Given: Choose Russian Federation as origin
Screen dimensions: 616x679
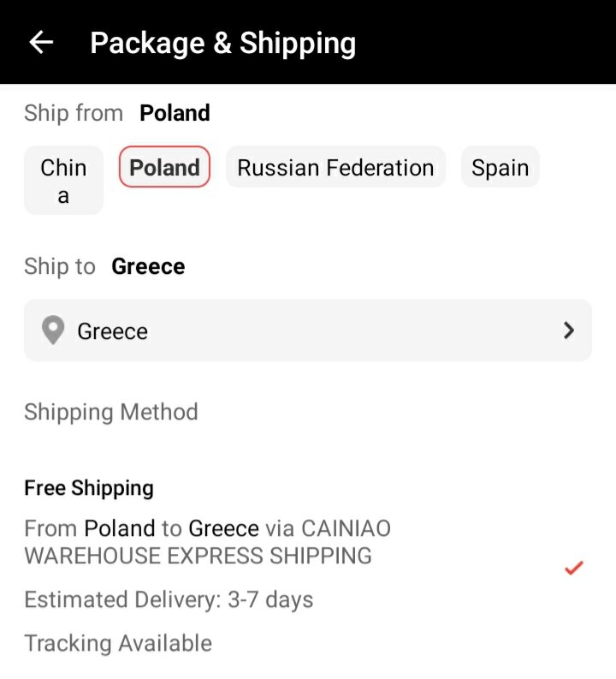Looking at the screenshot, I should coord(335,167).
